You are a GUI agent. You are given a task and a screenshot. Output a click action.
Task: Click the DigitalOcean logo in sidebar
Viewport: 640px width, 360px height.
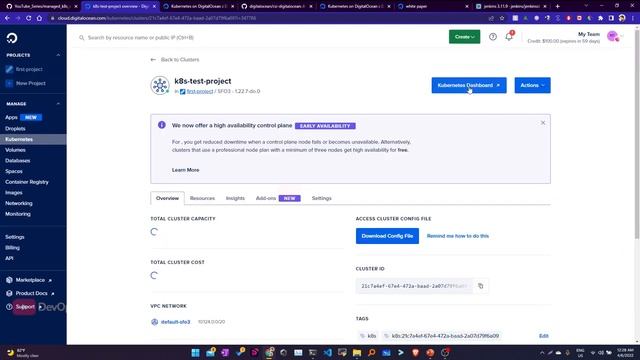tap(12, 38)
